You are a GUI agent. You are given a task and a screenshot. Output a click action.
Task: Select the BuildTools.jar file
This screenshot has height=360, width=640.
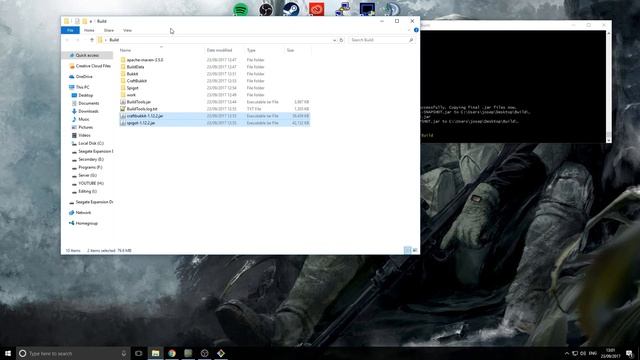[139, 102]
